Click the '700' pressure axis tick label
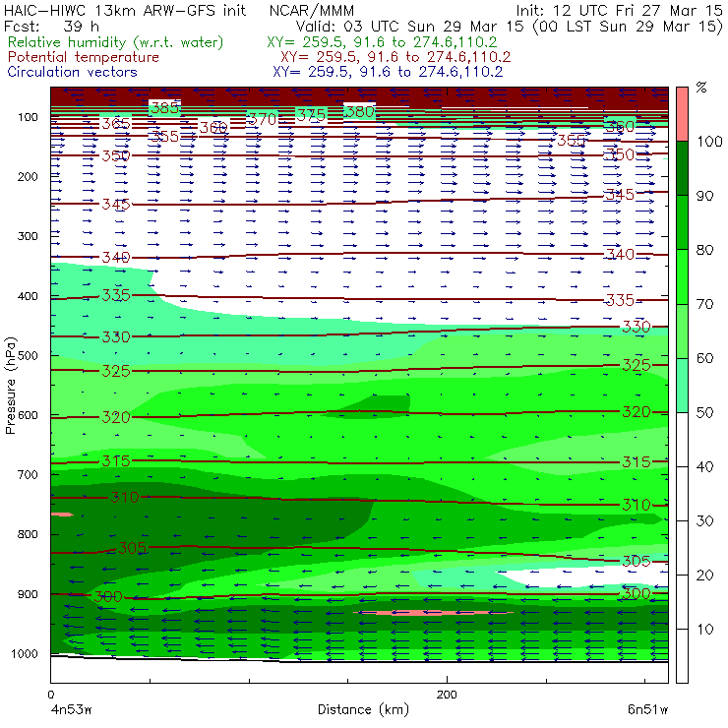The width and height of the screenshot is (728, 728). click(x=28, y=474)
